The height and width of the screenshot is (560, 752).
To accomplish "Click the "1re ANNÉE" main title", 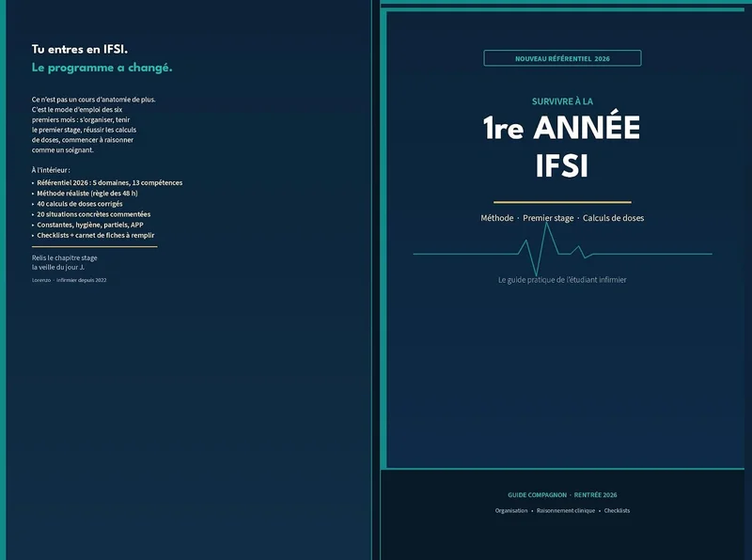I will click(x=561, y=128).
